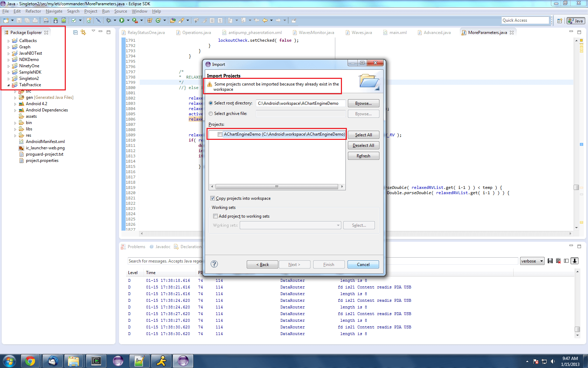This screenshot has width=588, height=368.
Task: Click the Projects list horizontal scrollbar
Action: click(277, 186)
